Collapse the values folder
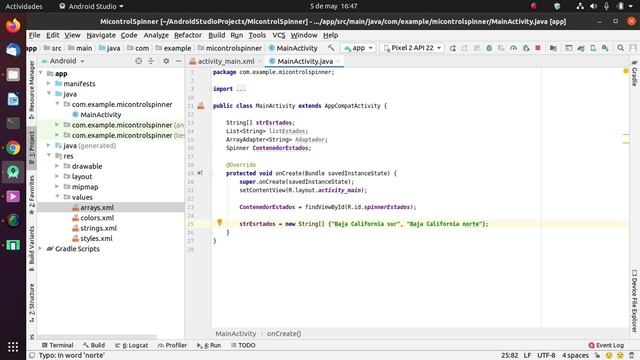This screenshot has width=640, height=360. click(57, 197)
